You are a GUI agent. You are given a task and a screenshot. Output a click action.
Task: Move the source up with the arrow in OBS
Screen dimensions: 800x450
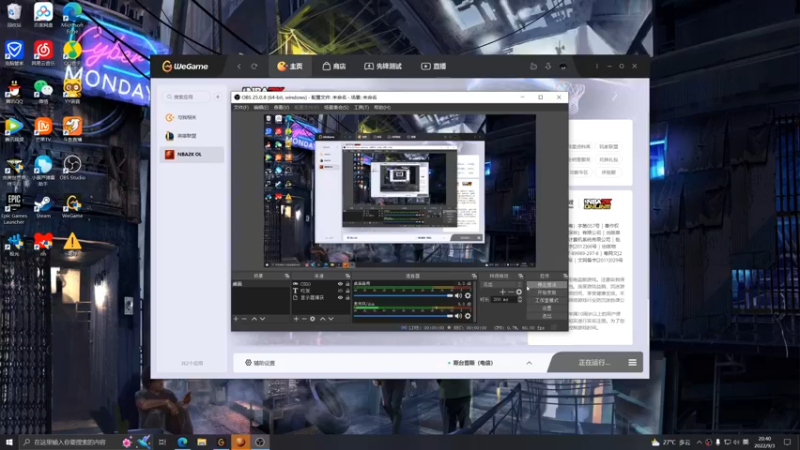pos(322,319)
